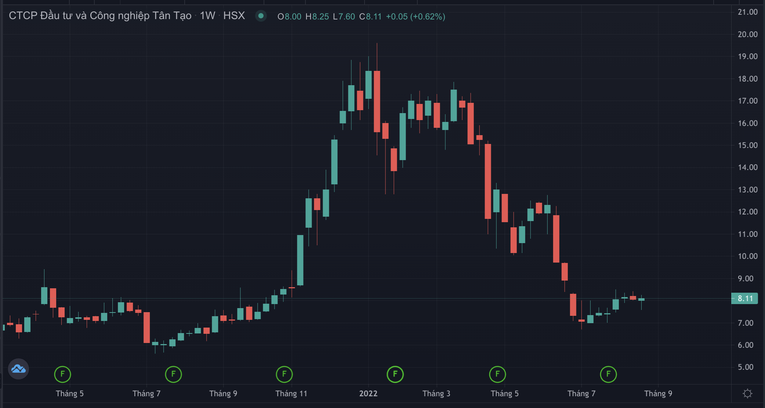Image resolution: width=765 pixels, height=408 pixels.
Task: Click the TradingView logo in bottom-left corner
Action: 18,370
